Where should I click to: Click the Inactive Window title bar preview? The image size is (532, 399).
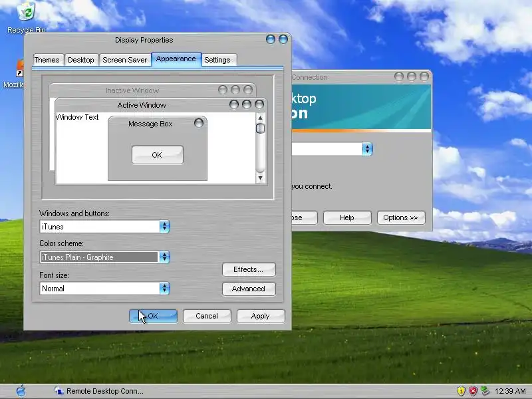pos(152,90)
